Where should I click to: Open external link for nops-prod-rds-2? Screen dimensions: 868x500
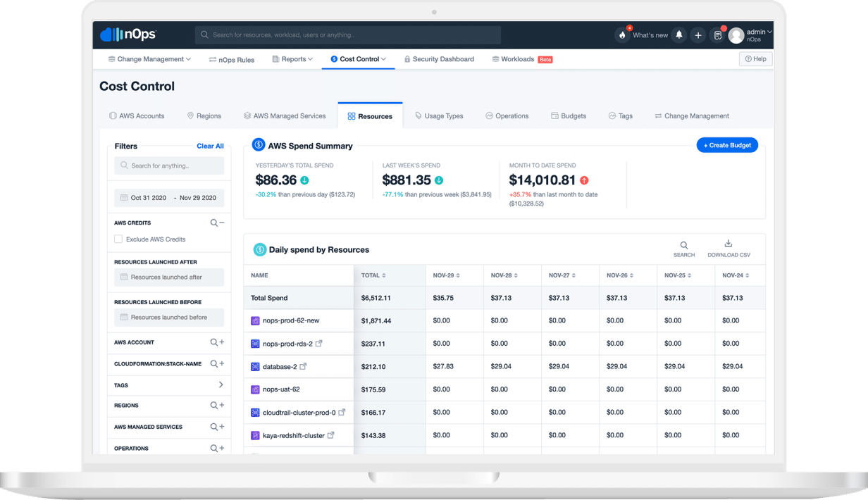(319, 344)
